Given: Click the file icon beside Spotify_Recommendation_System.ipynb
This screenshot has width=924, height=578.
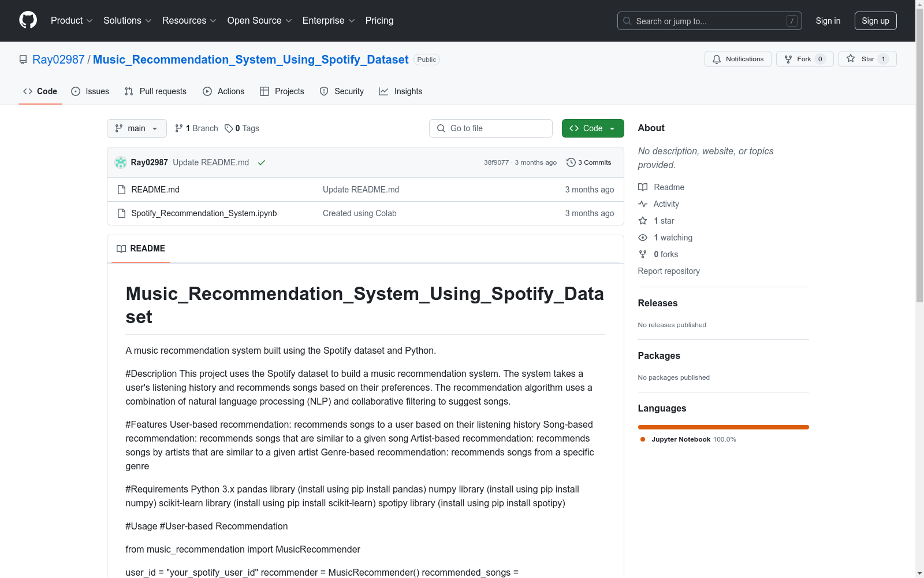Looking at the screenshot, I should [x=121, y=213].
